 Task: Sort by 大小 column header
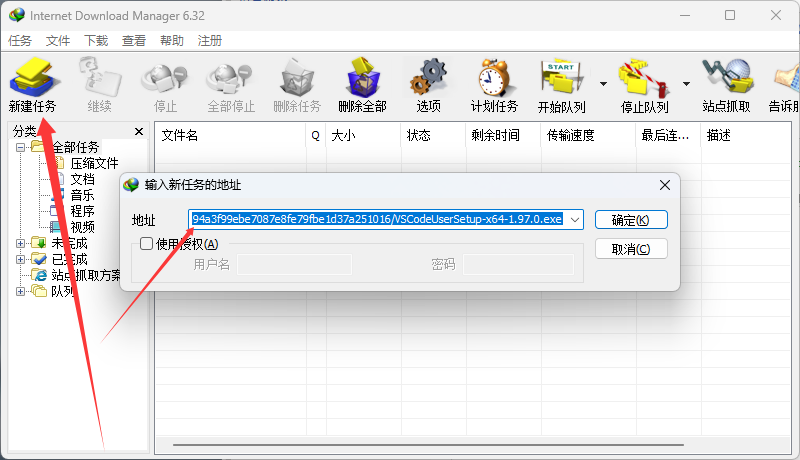363,135
